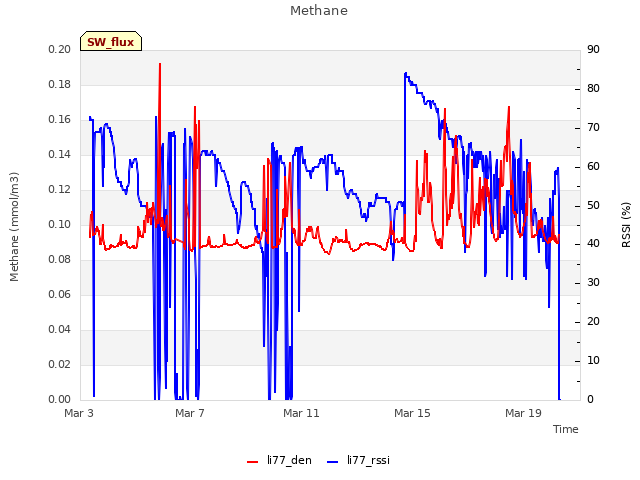Click the 0.04 left axis value
Screen dimensions: 640x480
[60, 329]
